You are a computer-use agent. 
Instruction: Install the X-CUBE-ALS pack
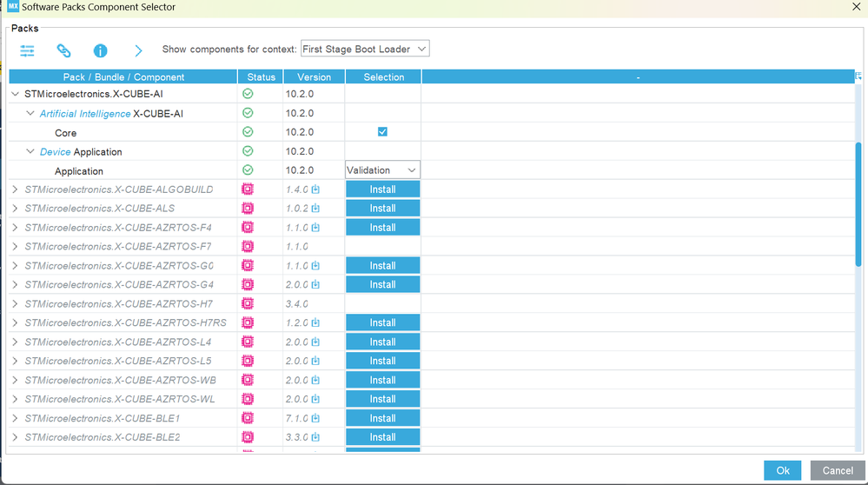382,209
